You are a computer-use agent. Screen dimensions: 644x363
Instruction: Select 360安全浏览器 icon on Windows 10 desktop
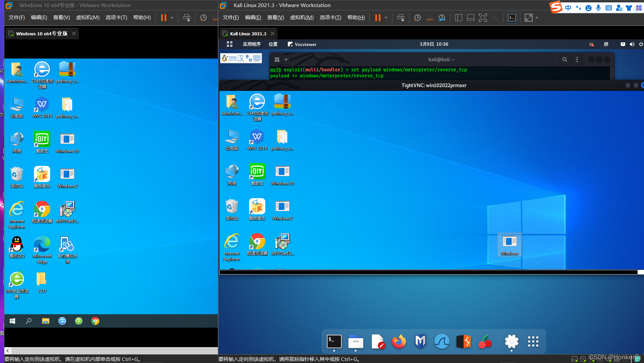[17, 285]
